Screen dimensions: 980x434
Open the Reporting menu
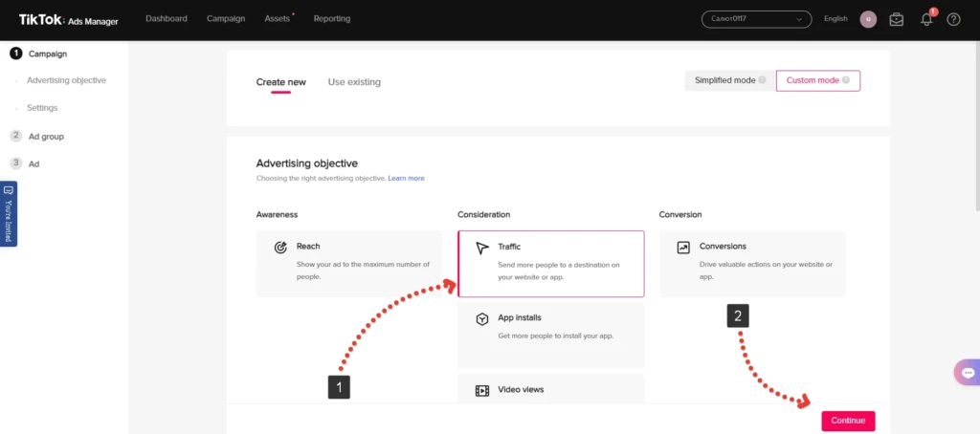coord(332,19)
